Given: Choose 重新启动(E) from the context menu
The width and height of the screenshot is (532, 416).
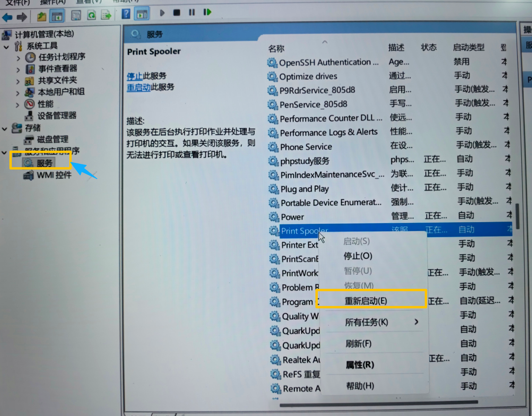Looking at the screenshot, I should pos(366,301).
